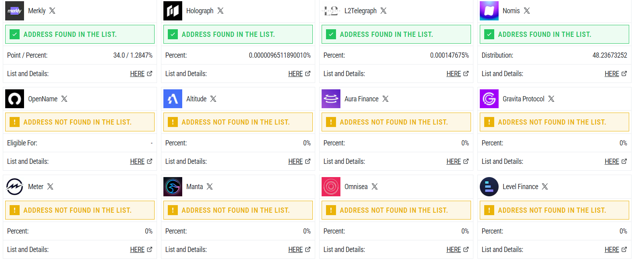Open the HERE link in Aura Finance card

[x=457, y=161]
